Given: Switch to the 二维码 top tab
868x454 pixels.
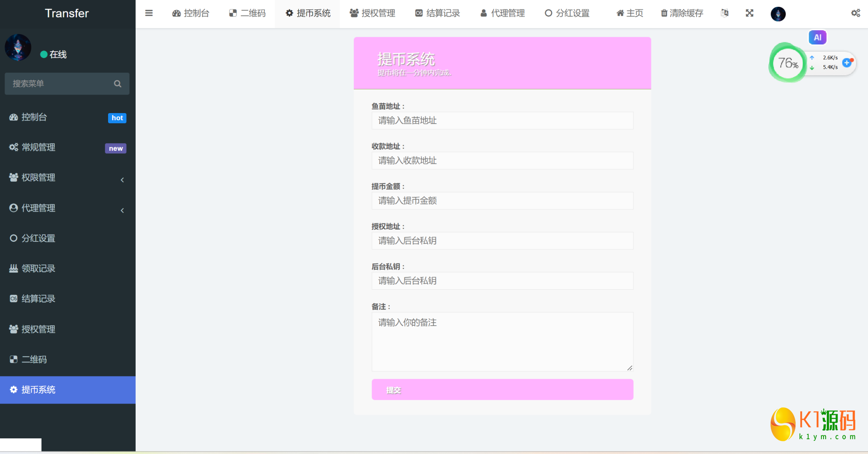Looking at the screenshot, I should point(248,14).
